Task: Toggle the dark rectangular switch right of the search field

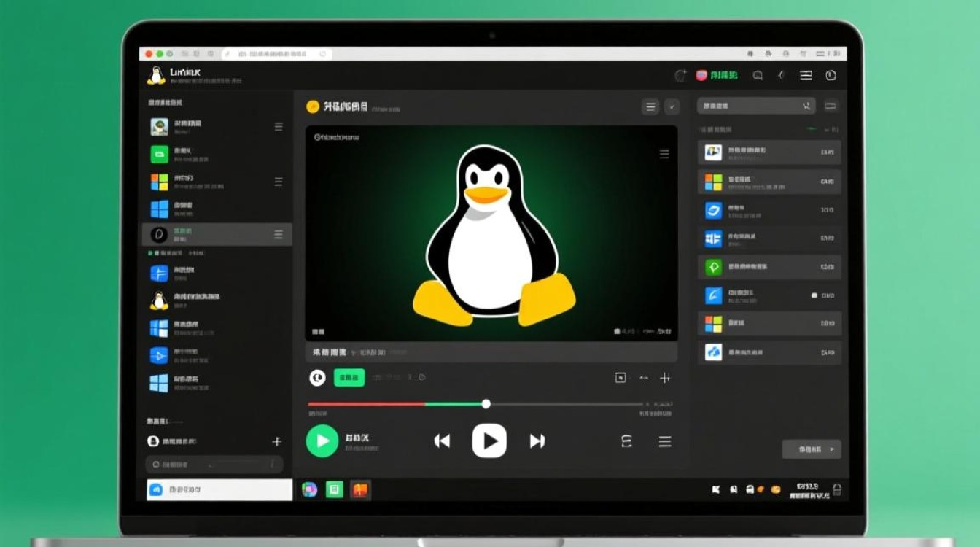Action: coord(831,105)
